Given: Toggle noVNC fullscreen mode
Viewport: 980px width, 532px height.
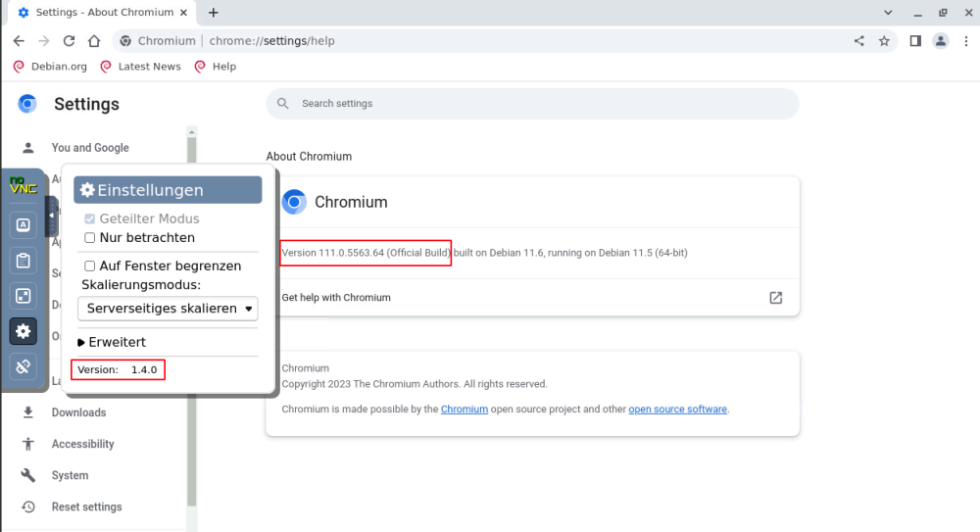Looking at the screenshot, I should coord(24,296).
